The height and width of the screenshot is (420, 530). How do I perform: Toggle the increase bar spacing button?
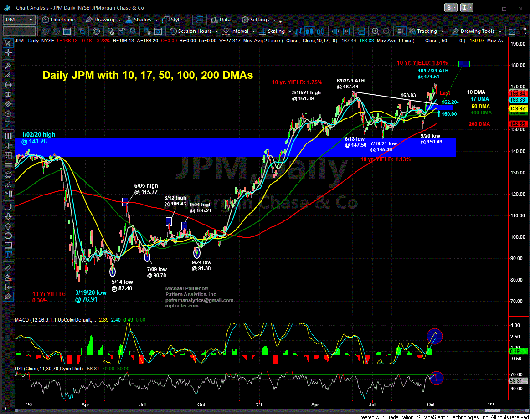[346, 31]
